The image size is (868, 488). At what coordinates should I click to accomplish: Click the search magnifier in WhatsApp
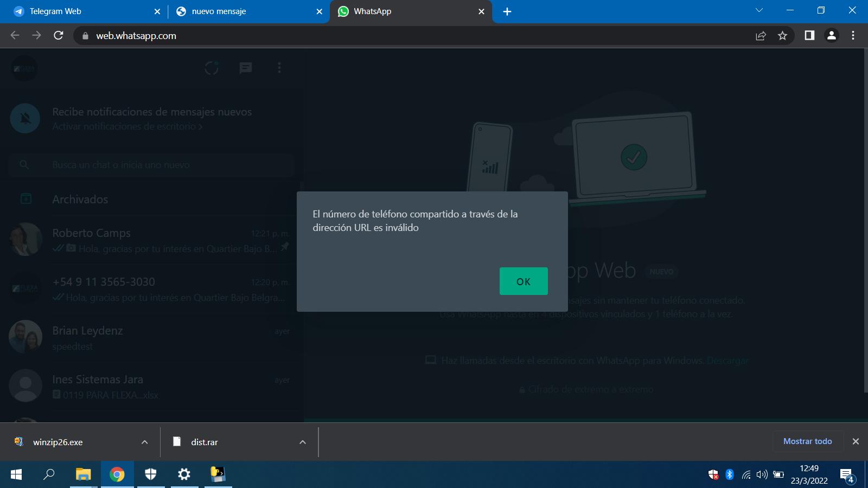24,164
